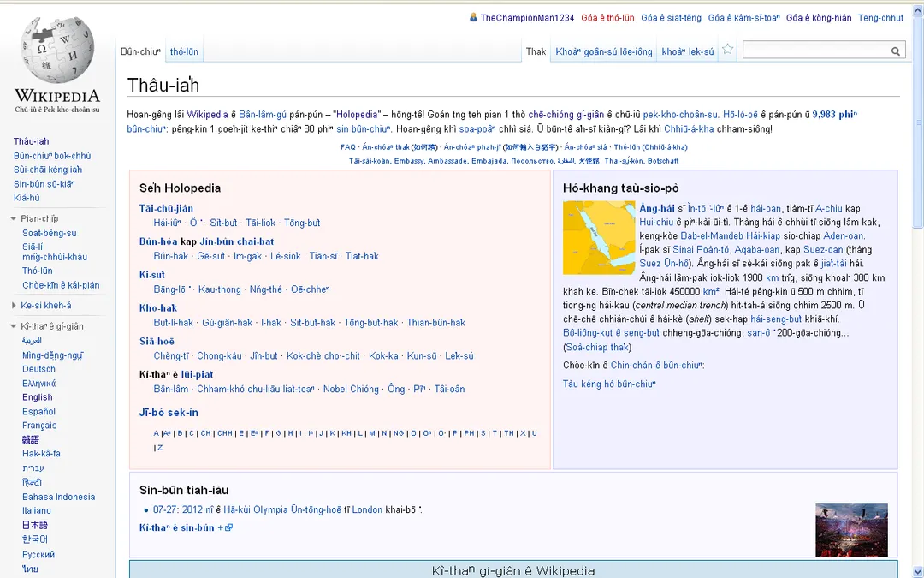
Task: Open the 07-27 date link
Action: point(165,509)
